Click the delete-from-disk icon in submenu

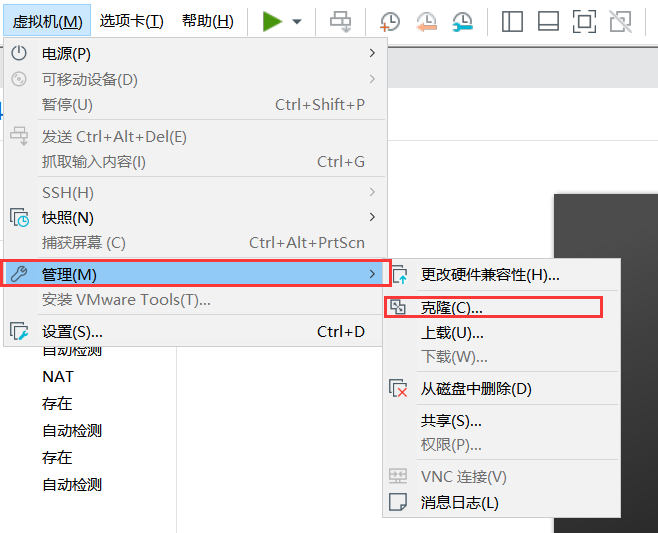tap(398, 388)
